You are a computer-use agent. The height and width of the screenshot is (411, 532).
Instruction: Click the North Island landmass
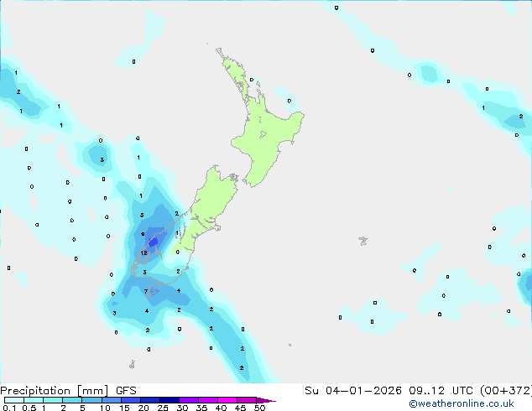(268, 136)
